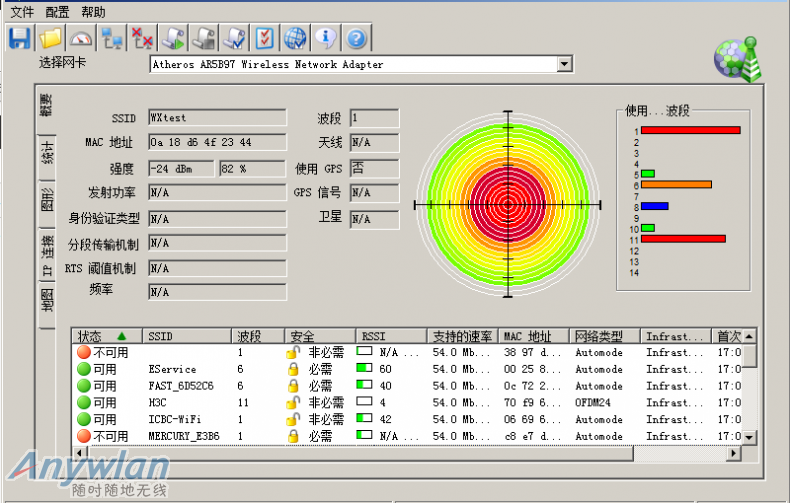Viewport: 790px width, 503px height.
Task: Click the horizontal scrollbar left arrow
Action: click(x=79, y=453)
